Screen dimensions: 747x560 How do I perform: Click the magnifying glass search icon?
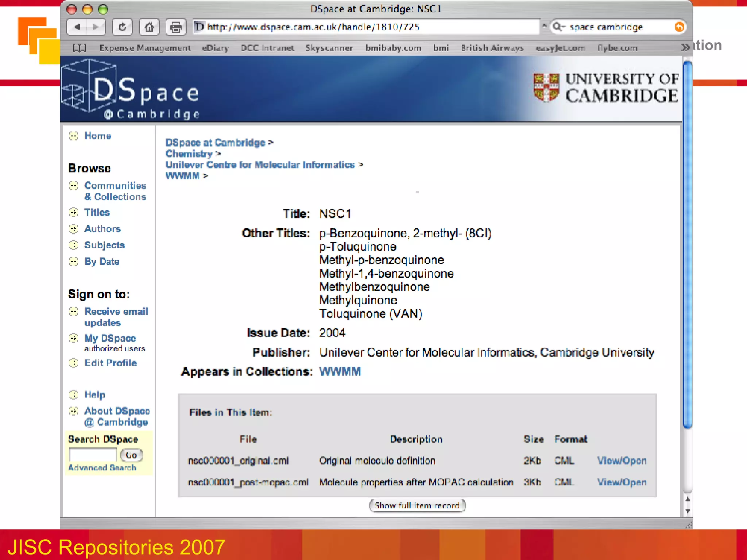(x=557, y=27)
